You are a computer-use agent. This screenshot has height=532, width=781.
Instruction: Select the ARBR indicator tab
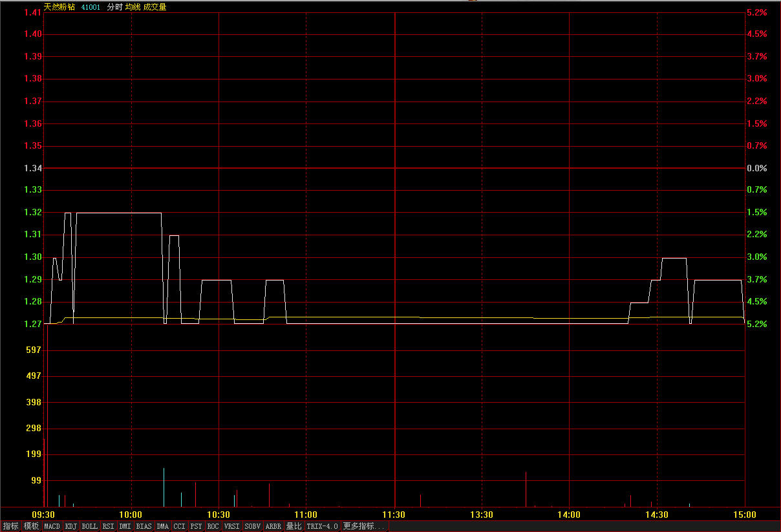pyautogui.click(x=273, y=526)
